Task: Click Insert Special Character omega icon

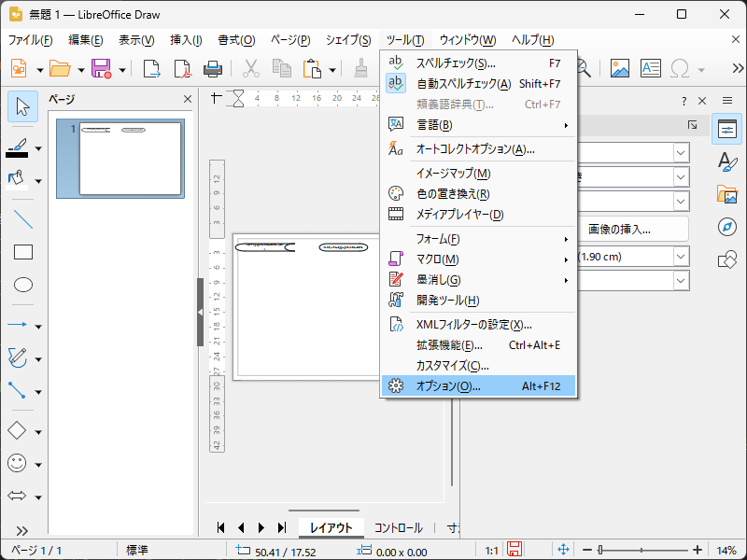Action: click(x=680, y=69)
